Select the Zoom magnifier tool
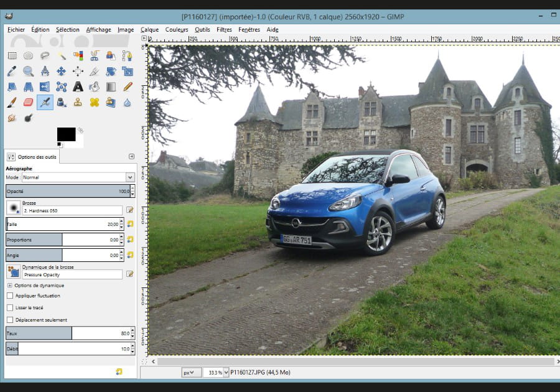The height and width of the screenshot is (392, 560). coord(28,71)
